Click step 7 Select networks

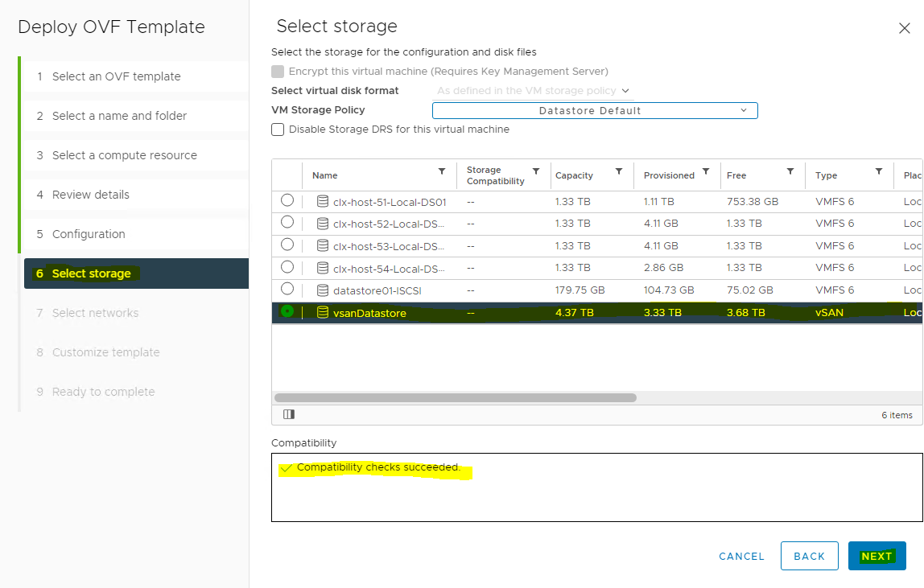tap(136, 313)
